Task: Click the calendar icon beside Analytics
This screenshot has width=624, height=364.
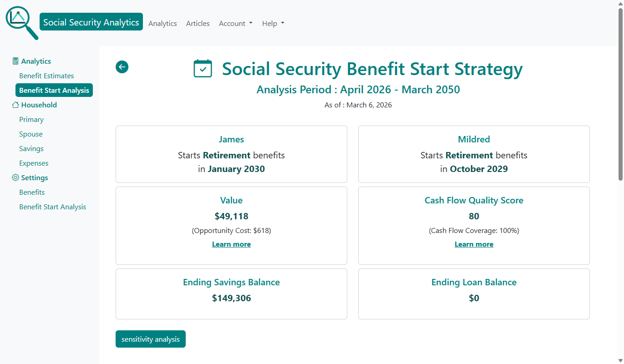Action: coord(15,61)
